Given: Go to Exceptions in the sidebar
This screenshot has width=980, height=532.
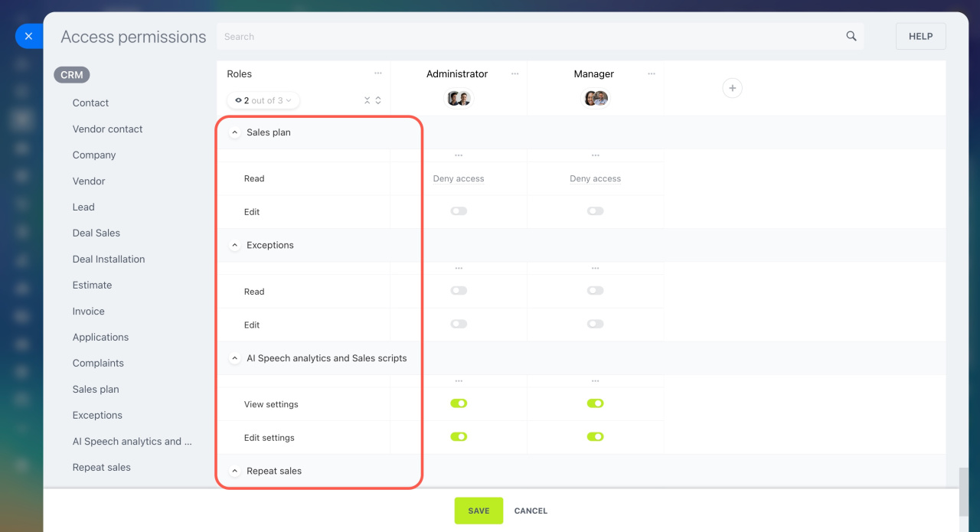Looking at the screenshot, I should (97, 415).
